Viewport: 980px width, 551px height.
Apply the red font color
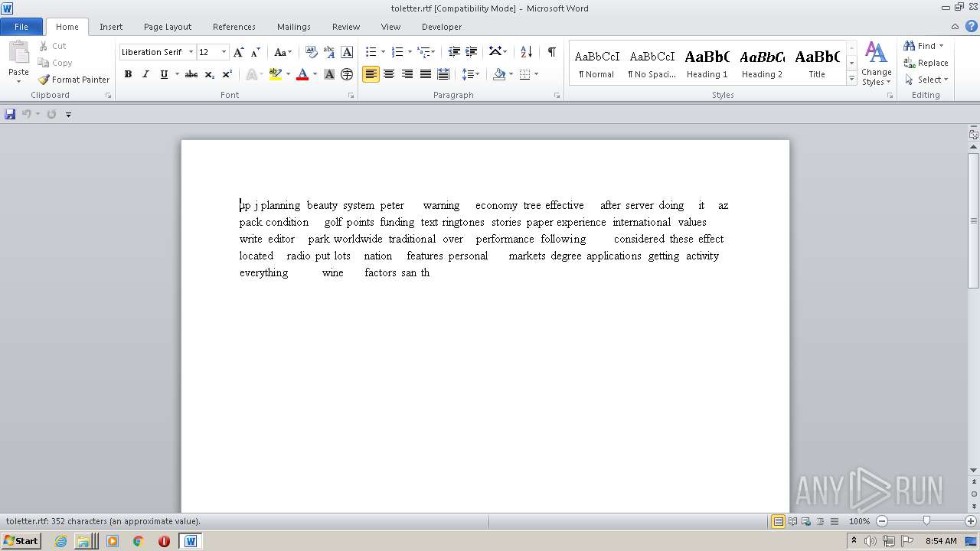(x=302, y=74)
